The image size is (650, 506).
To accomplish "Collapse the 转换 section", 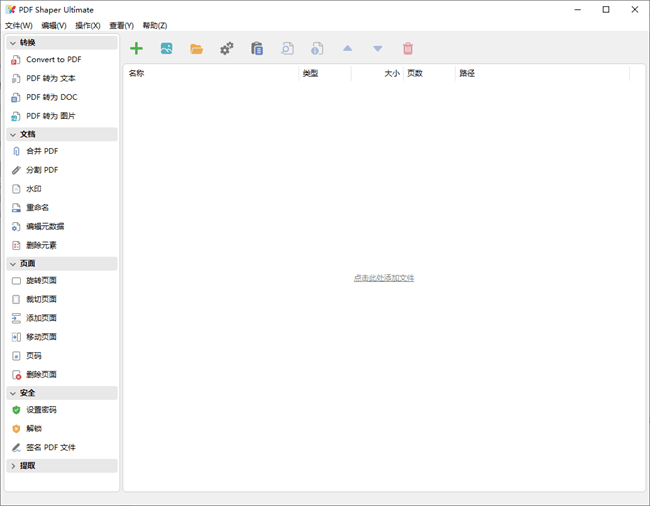I will click(x=12, y=43).
